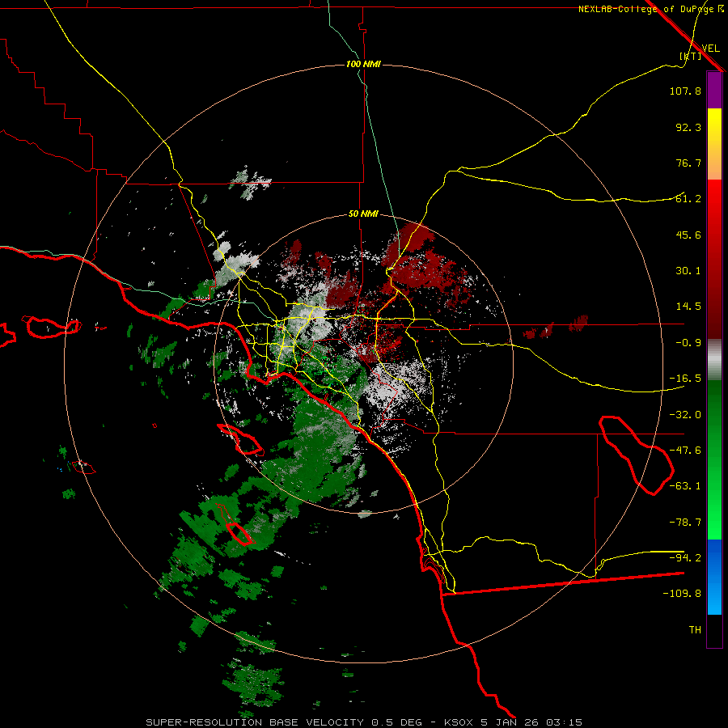Click the [KT] units label
Viewport: 728px width, 728px height.
point(690,56)
